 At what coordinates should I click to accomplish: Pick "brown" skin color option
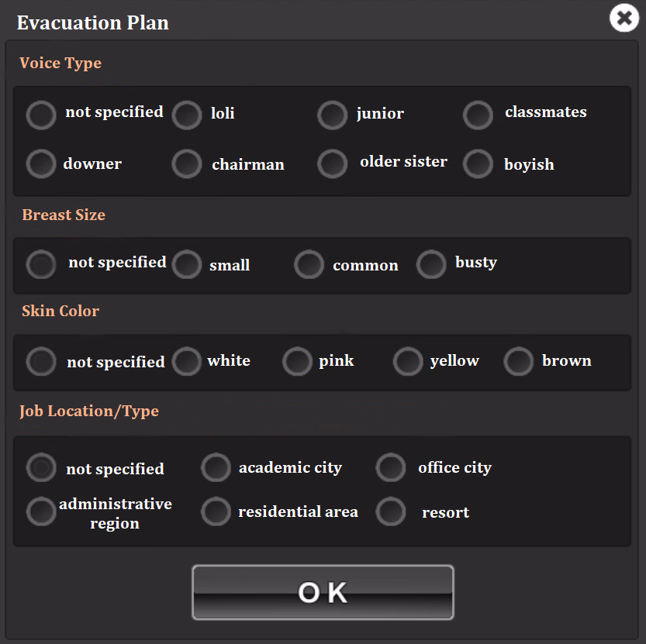point(518,361)
